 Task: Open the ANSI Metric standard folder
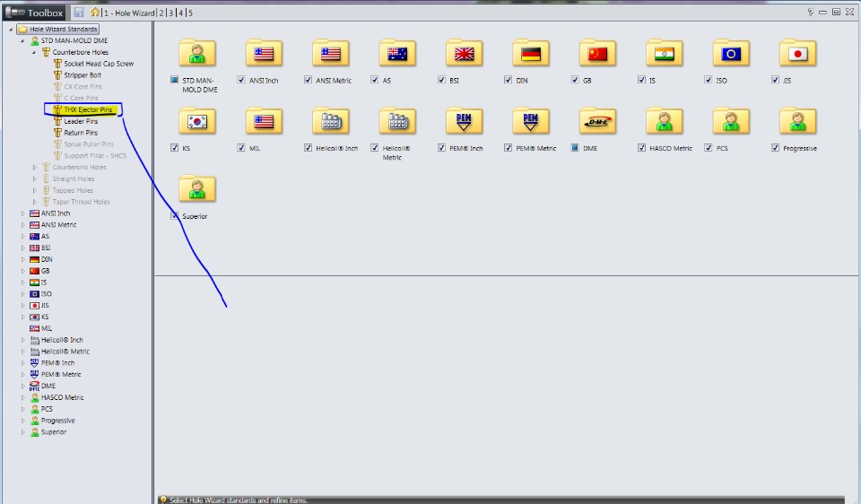[331, 53]
